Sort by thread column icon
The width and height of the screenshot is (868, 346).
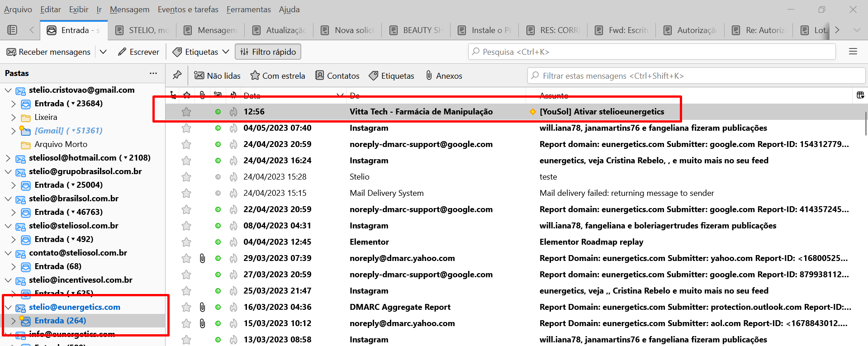point(173,95)
